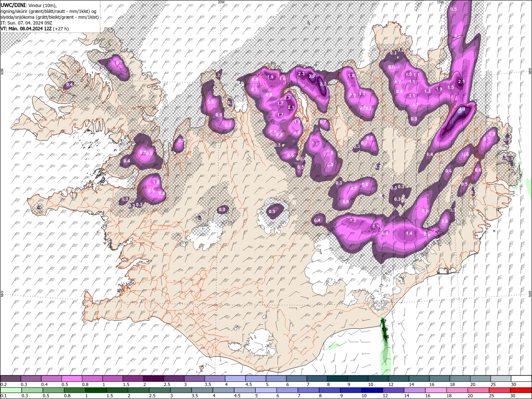Click the 2.1 snowfall value on the map

pos(291,108)
